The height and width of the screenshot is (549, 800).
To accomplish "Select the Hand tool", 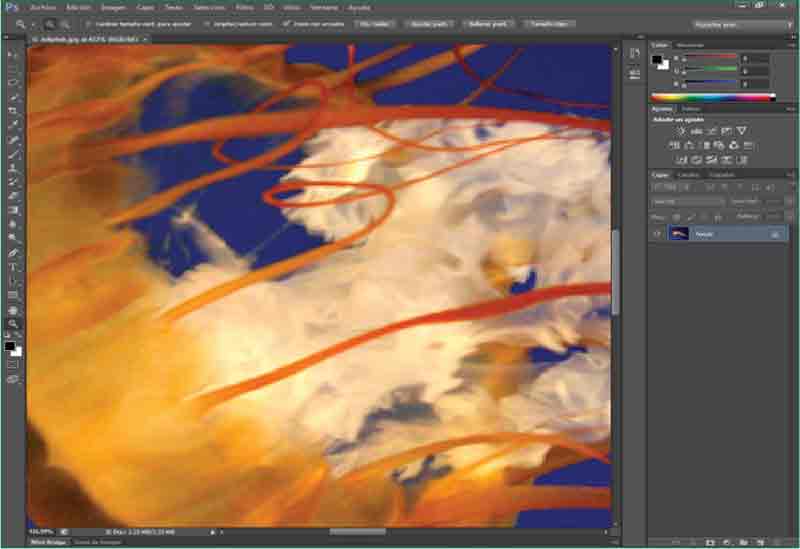I will pyautogui.click(x=13, y=310).
